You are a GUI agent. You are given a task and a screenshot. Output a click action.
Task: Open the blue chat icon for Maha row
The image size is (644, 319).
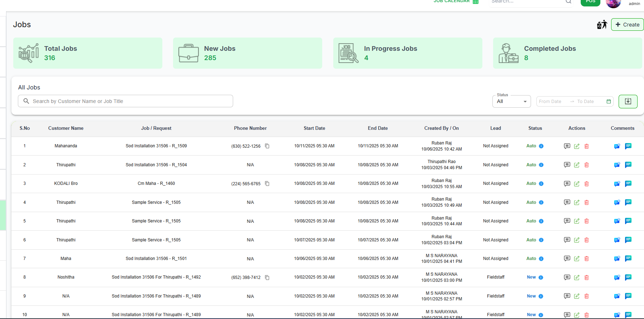(617, 259)
